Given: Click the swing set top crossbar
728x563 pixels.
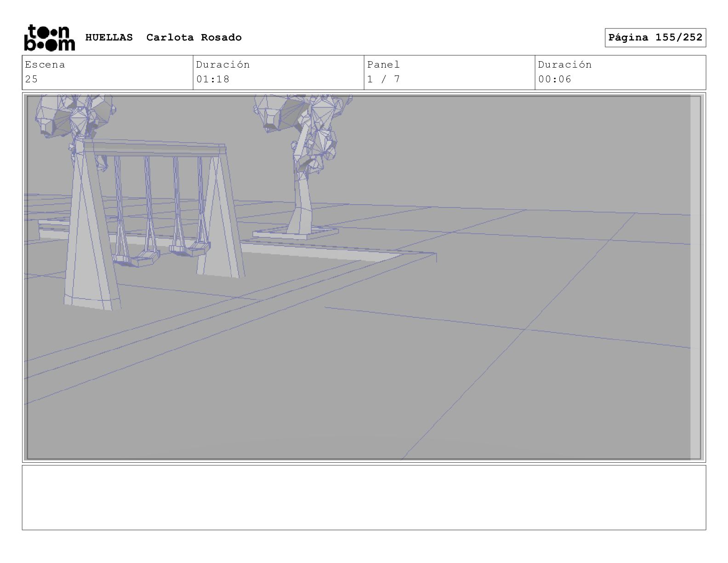Looking at the screenshot, I should tap(154, 149).
